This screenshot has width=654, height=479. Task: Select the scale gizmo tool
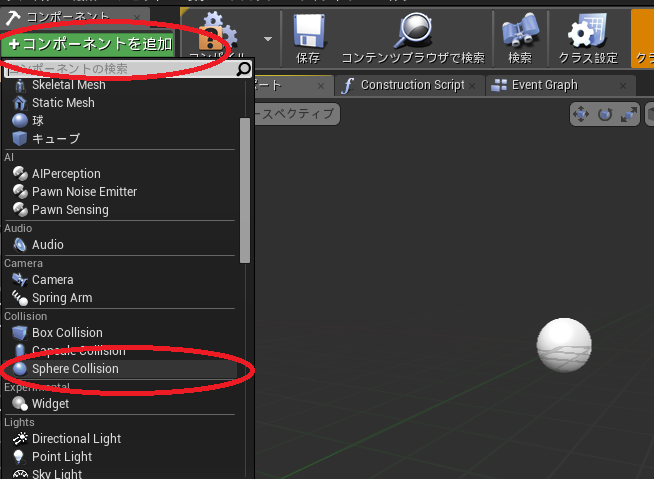(629, 114)
